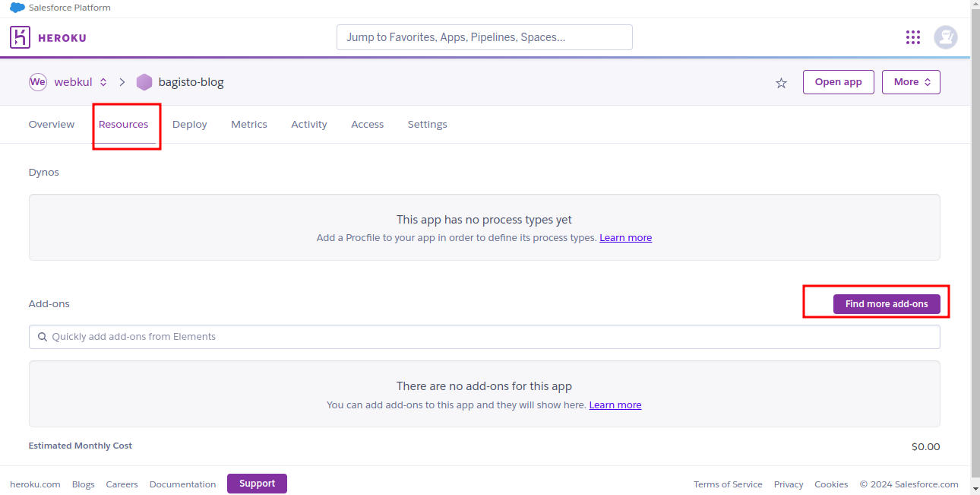The image size is (980, 495).
Task: Click the Dynos section heading
Action: click(44, 173)
